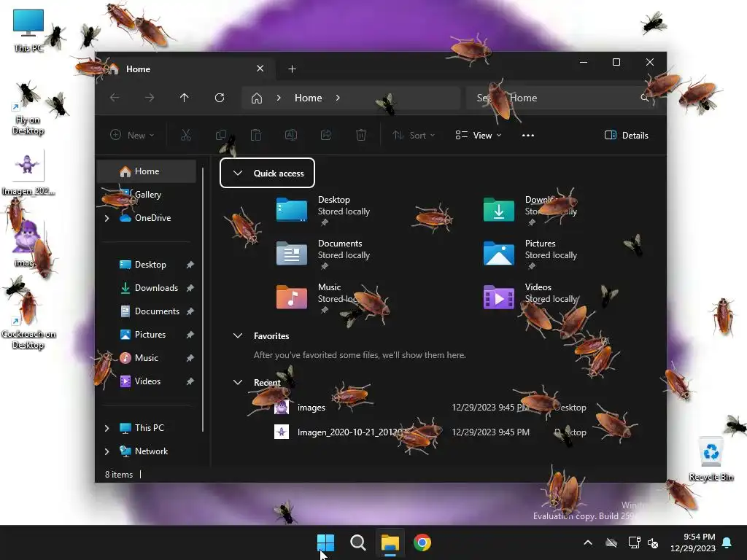Collapse the Favorites section
This screenshot has width=747, height=560.
(x=238, y=335)
